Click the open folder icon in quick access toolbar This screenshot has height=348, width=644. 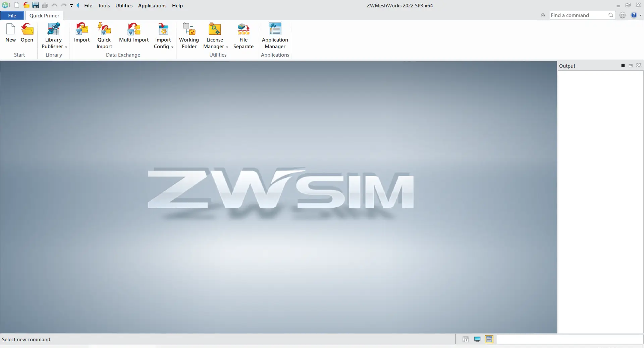coord(26,5)
